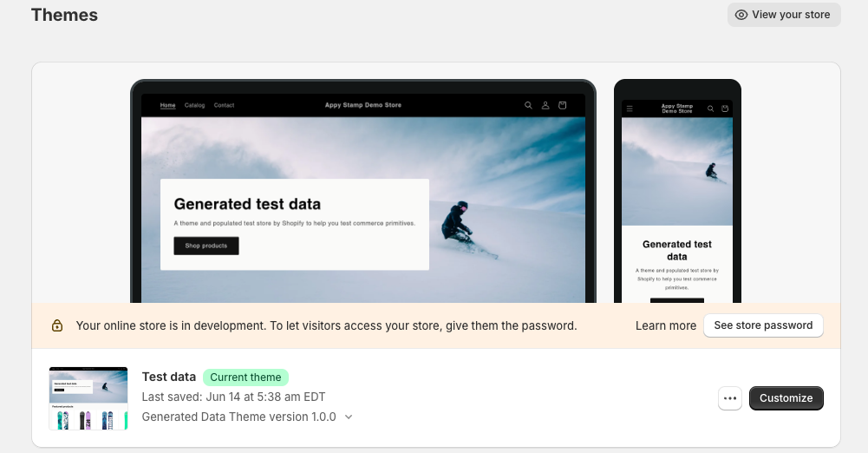Click the search icon in desktop preview

click(528, 105)
